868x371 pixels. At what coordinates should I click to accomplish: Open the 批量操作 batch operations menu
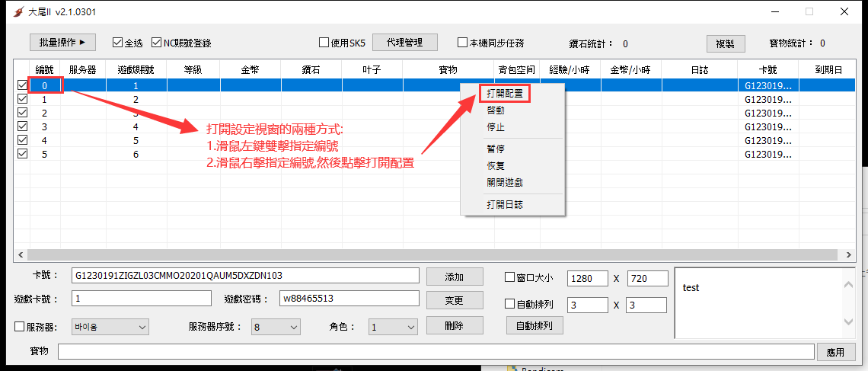point(62,43)
